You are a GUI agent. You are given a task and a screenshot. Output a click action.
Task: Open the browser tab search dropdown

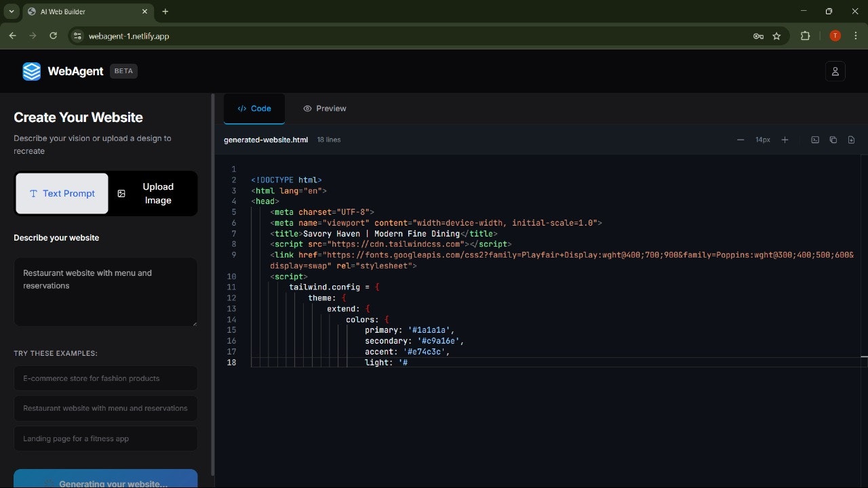click(11, 12)
